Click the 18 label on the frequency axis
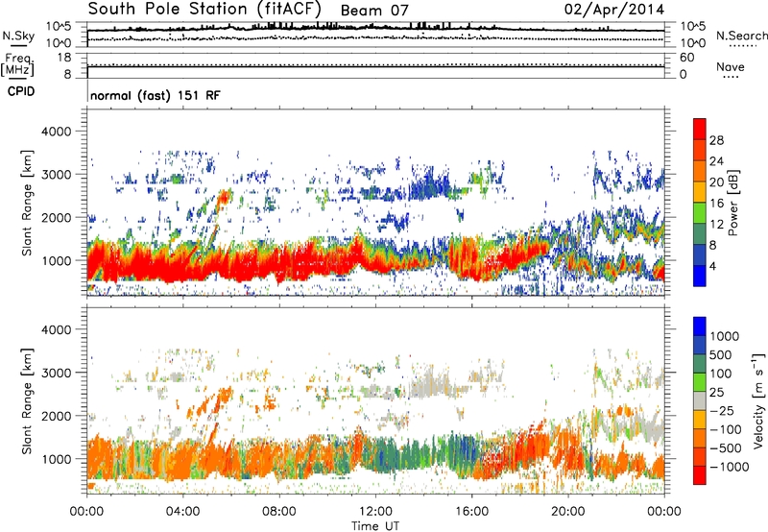 (x=64, y=58)
